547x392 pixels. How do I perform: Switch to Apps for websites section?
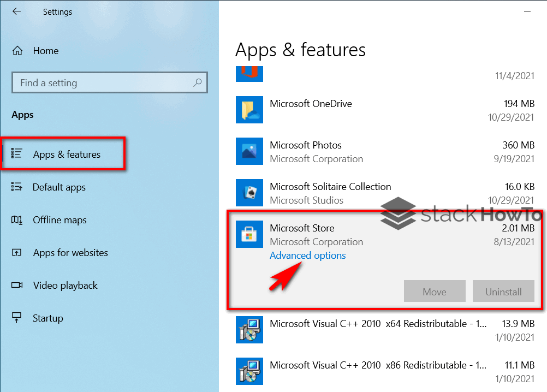pyautogui.click(x=70, y=253)
